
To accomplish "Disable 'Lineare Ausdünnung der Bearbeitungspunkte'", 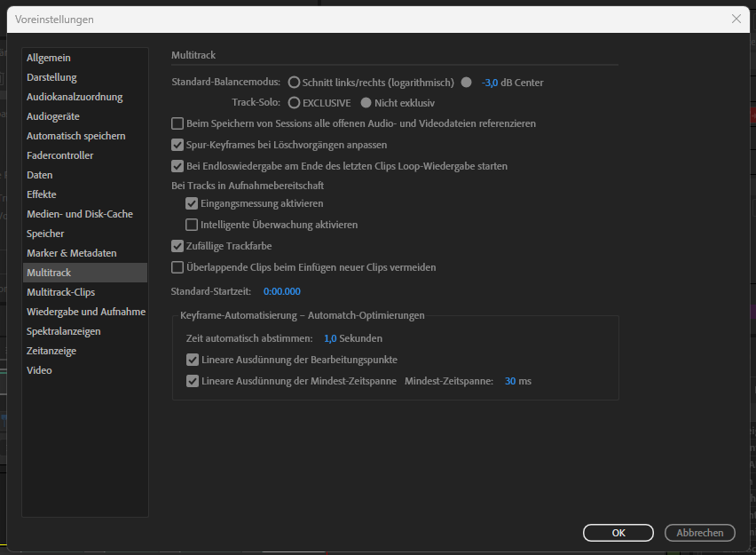I will (x=193, y=361).
